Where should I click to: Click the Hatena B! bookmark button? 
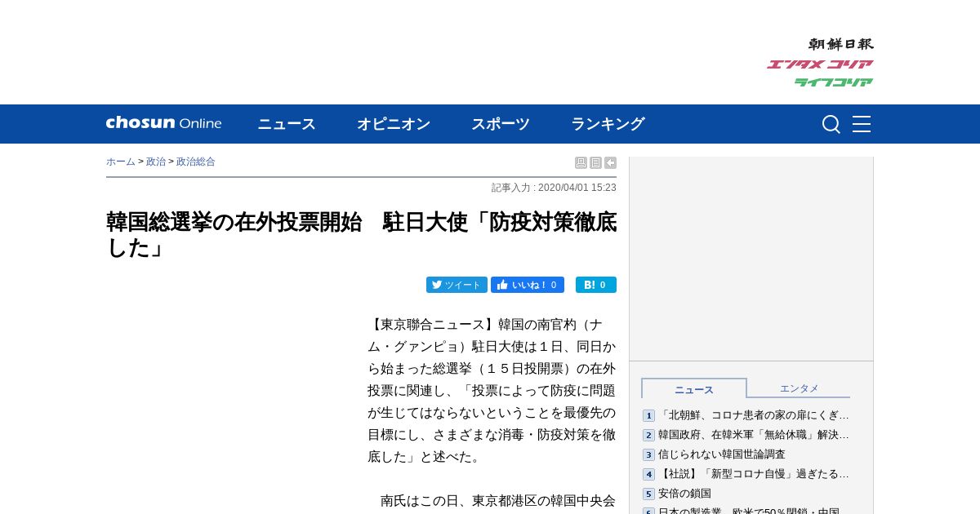click(596, 285)
